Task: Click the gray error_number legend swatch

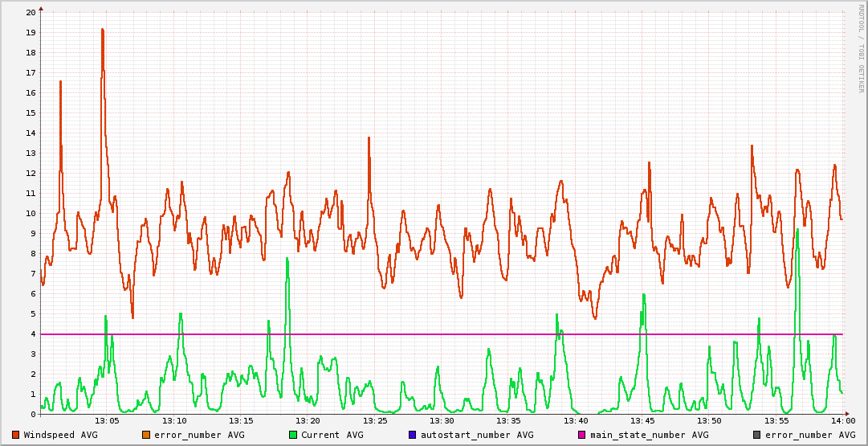Action: pyautogui.click(x=757, y=435)
